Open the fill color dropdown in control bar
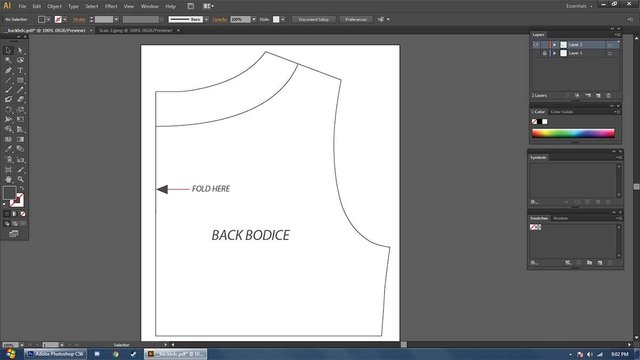 (48, 19)
